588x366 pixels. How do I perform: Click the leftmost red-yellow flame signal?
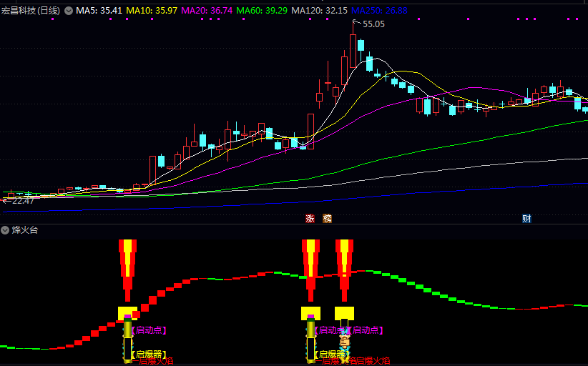click(x=127, y=270)
